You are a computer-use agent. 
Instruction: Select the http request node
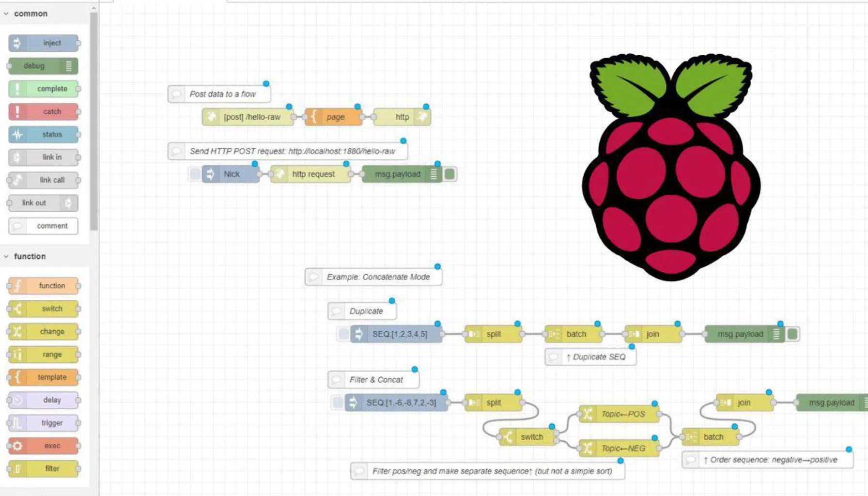(310, 174)
